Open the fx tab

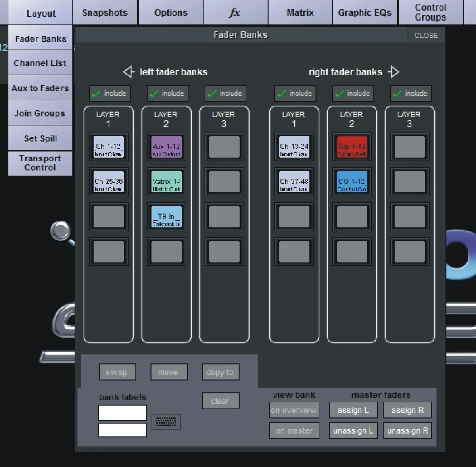click(x=236, y=12)
